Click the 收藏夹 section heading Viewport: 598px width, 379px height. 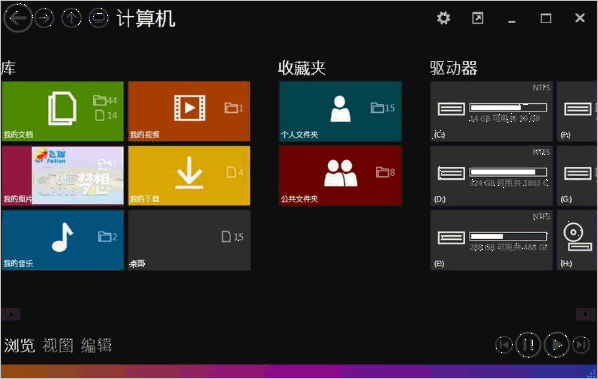[302, 68]
